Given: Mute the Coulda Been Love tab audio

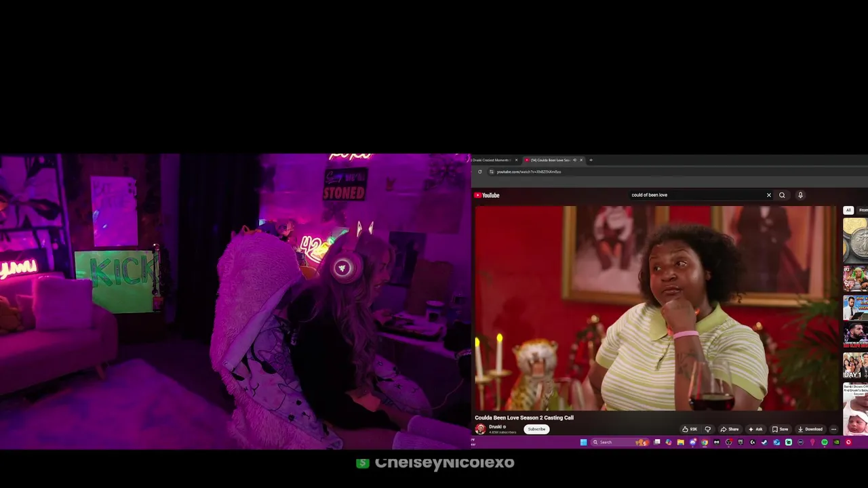Looking at the screenshot, I should [574, 160].
